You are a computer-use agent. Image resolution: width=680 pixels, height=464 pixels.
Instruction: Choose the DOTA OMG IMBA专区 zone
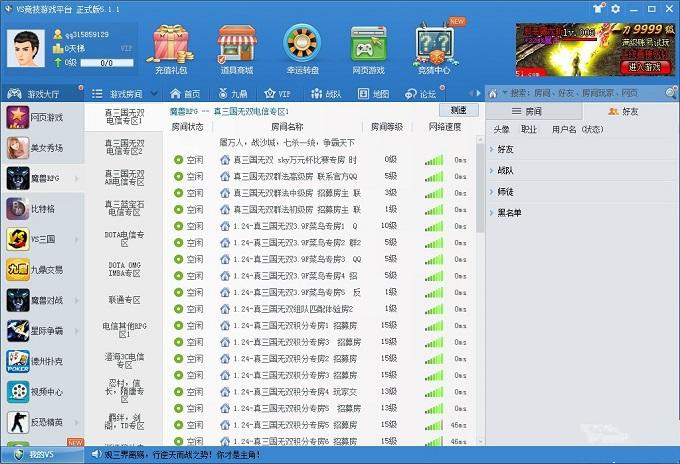point(124,269)
